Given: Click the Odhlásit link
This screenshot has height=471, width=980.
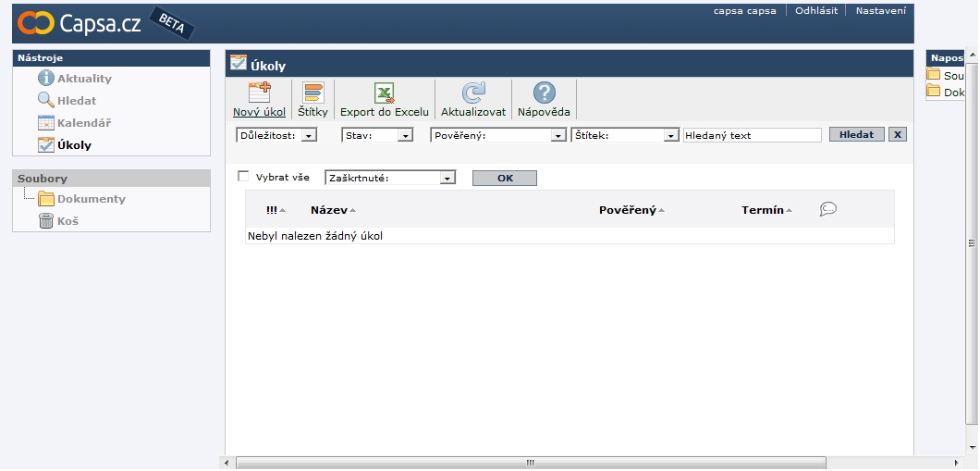Looking at the screenshot, I should point(816,11).
